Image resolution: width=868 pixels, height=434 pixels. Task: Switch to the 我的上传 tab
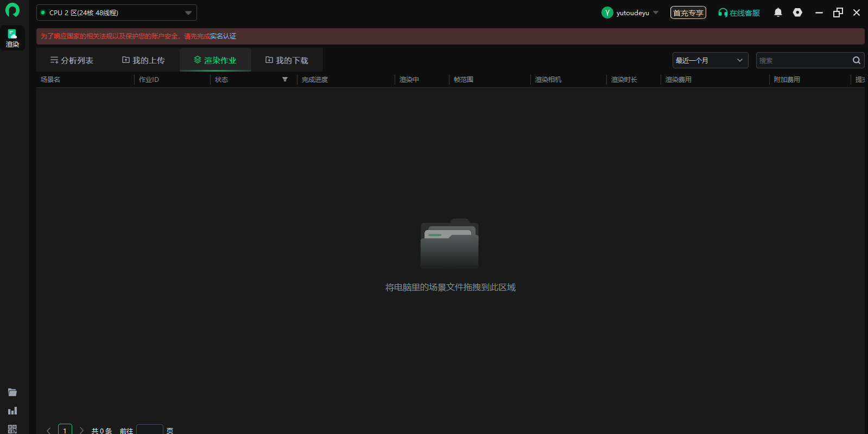coord(143,60)
